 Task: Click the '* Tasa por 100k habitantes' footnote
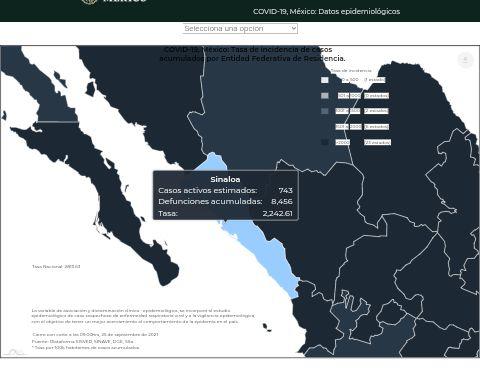click(86, 347)
